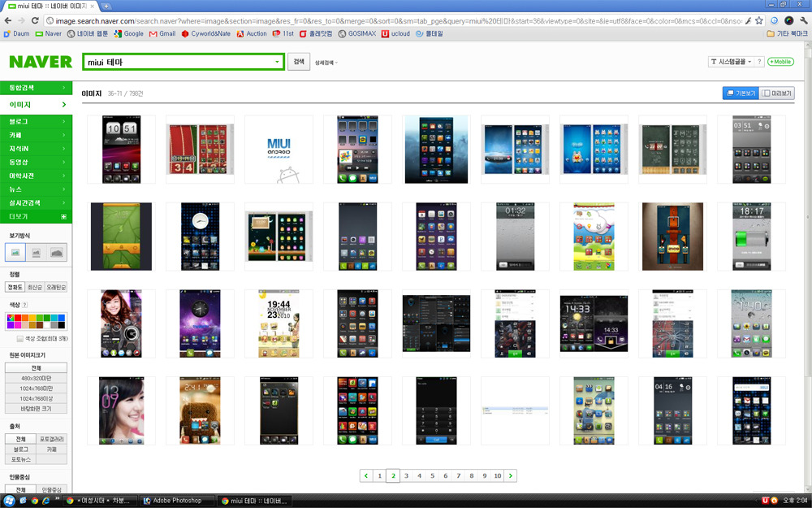Open the Naver bookmark

pos(48,33)
